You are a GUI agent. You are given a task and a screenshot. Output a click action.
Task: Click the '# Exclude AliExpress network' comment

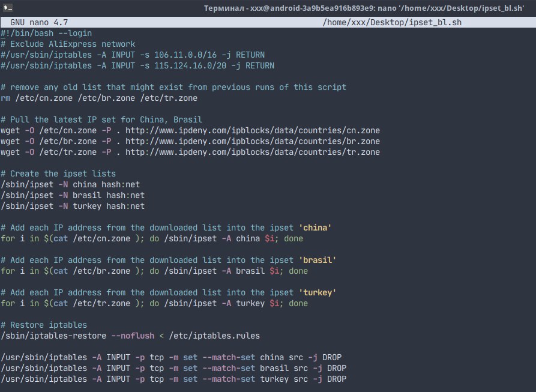tap(68, 44)
